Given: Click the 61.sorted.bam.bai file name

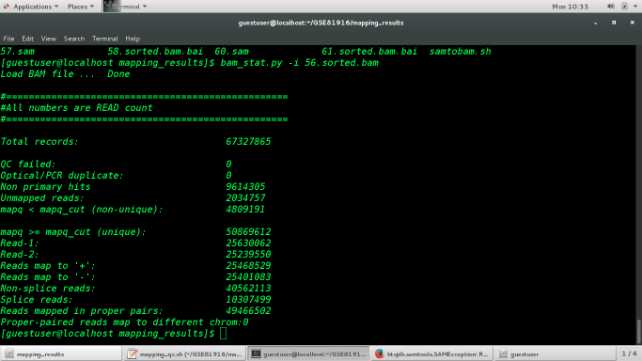Looking at the screenshot, I should pyautogui.click(x=369, y=52).
